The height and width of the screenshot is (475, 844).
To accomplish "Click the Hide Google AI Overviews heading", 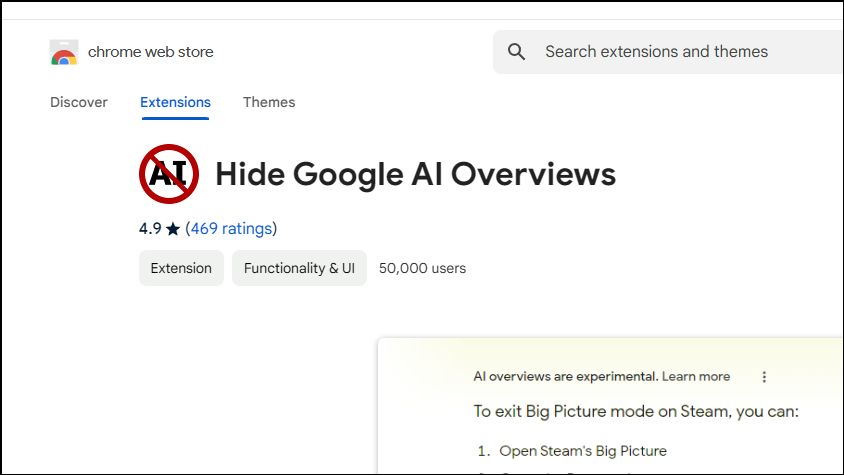I will pyautogui.click(x=416, y=174).
